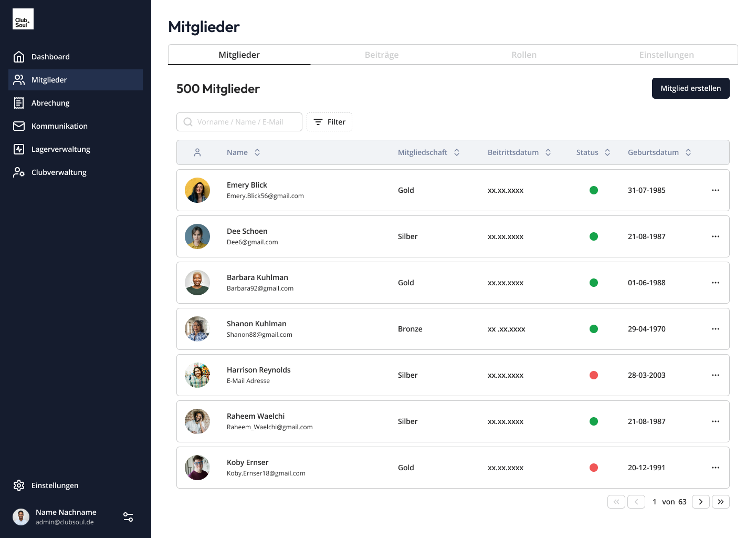756x538 pixels.
Task: Sort by Geburtsdatum column arrows
Action: [688, 152]
